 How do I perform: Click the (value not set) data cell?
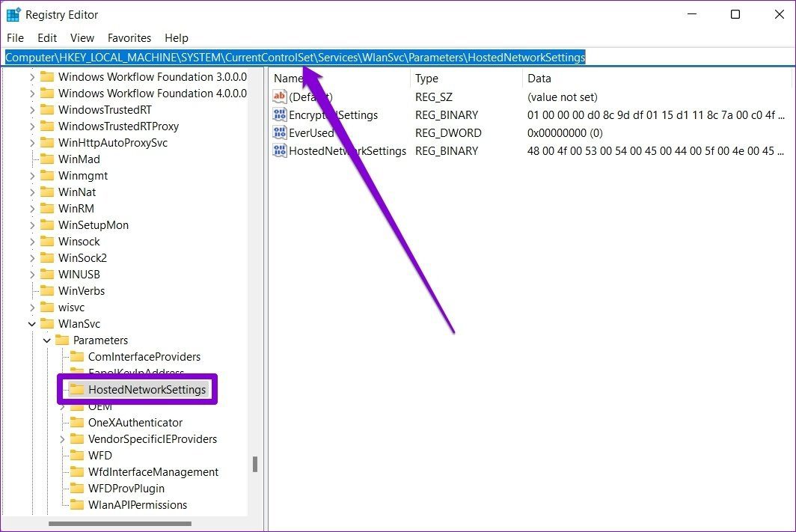(562, 97)
